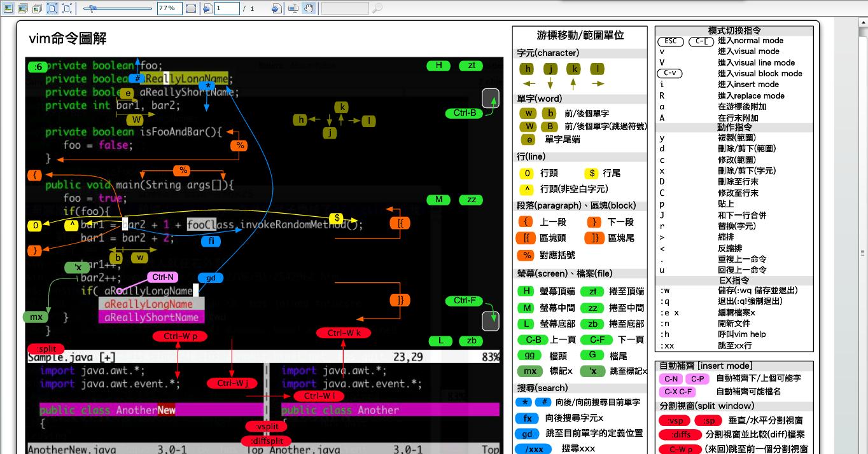Click the text 呼叫vim help
This screenshot has width=868, height=454.
[x=742, y=334]
